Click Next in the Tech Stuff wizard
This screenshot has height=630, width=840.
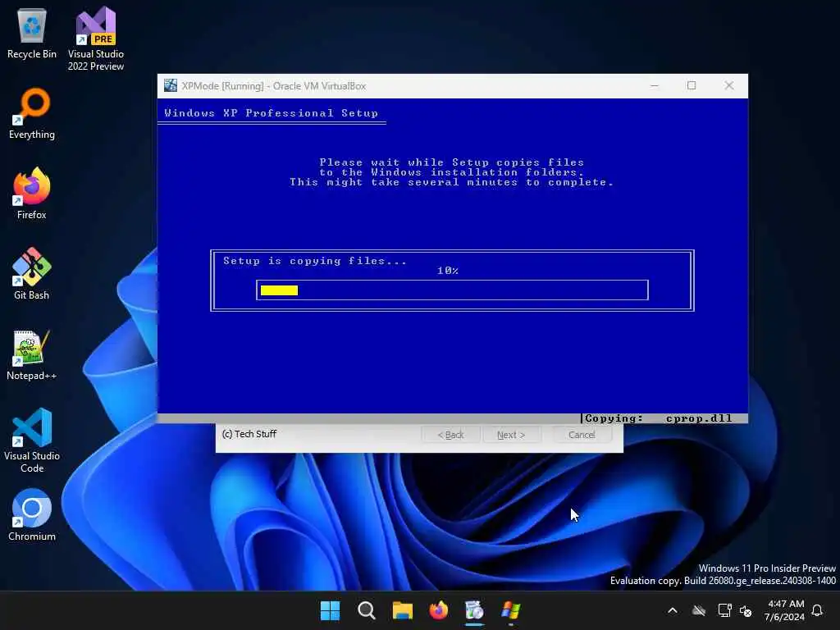(x=511, y=435)
